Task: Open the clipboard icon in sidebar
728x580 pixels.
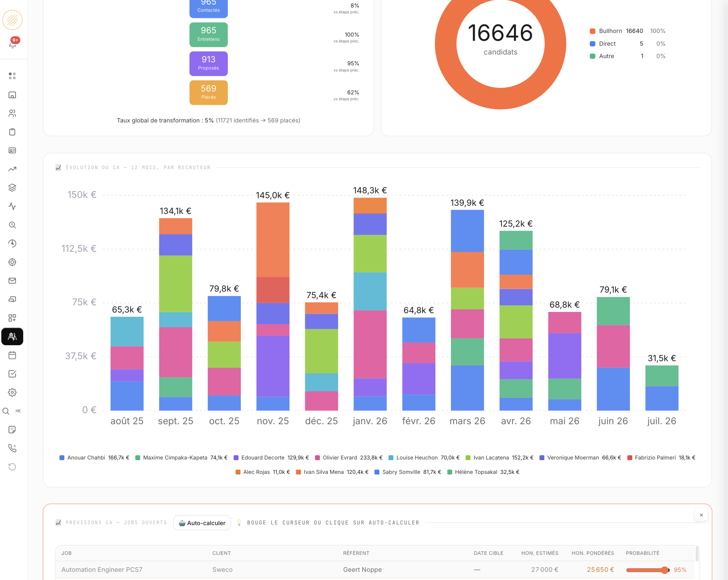Action: click(x=12, y=132)
